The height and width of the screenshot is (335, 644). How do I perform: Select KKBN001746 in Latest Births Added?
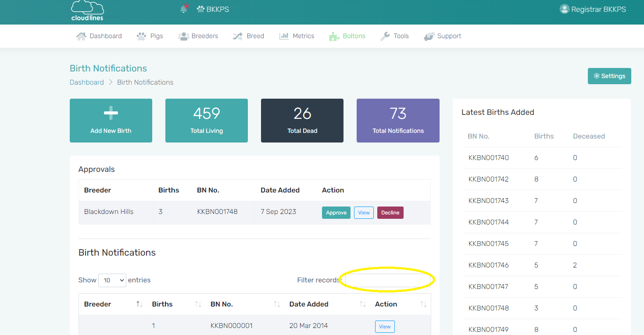pyautogui.click(x=489, y=265)
